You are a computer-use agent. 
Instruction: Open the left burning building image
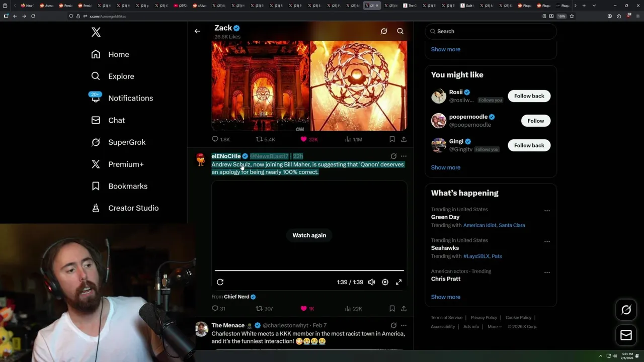point(260,86)
